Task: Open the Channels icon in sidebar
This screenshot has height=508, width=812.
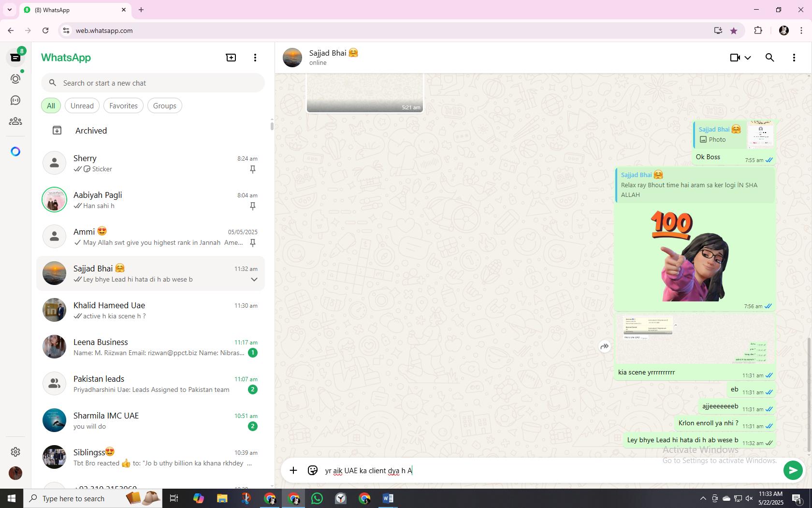Action: click(15, 100)
